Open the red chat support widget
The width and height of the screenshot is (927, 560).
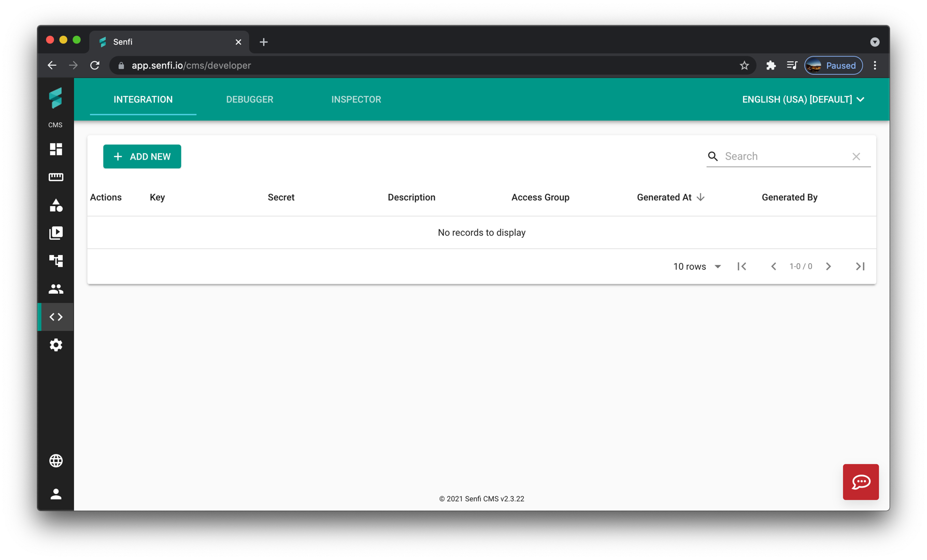pos(861,482)
